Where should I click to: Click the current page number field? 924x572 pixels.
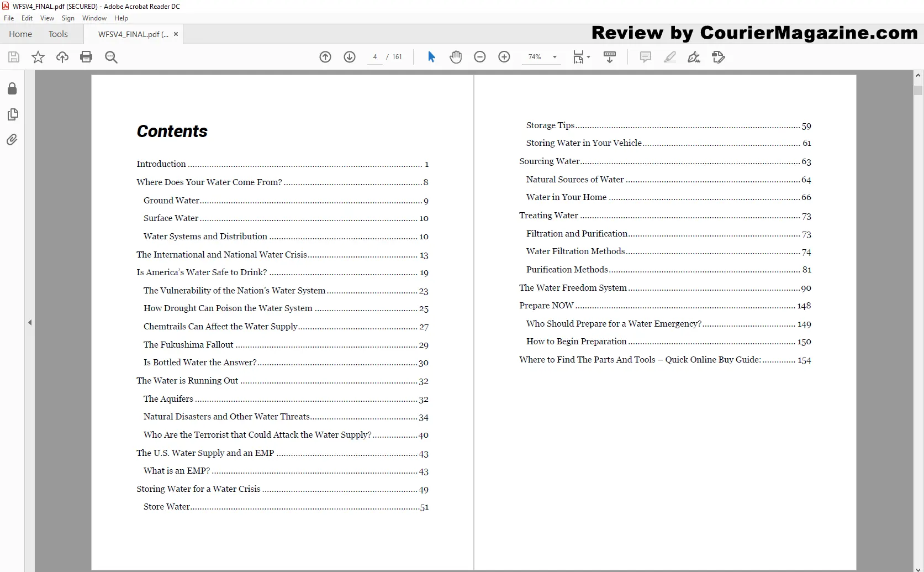(375, 57)
